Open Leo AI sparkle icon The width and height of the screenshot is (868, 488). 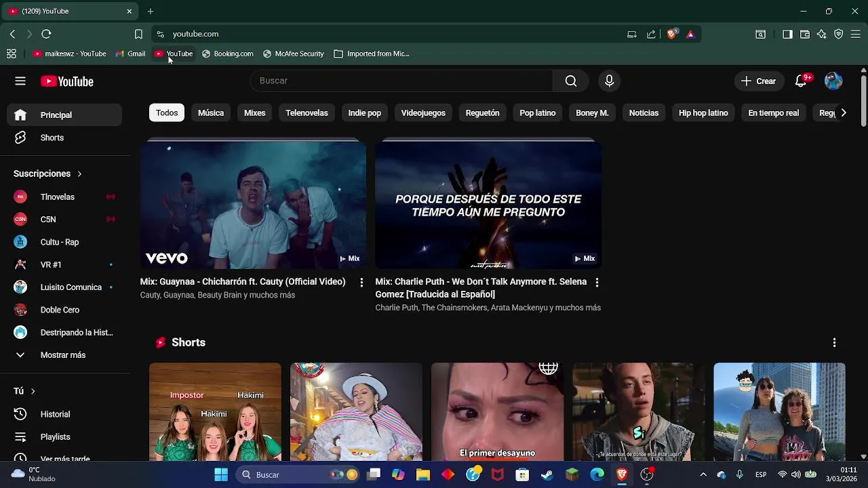click(822, 34)
